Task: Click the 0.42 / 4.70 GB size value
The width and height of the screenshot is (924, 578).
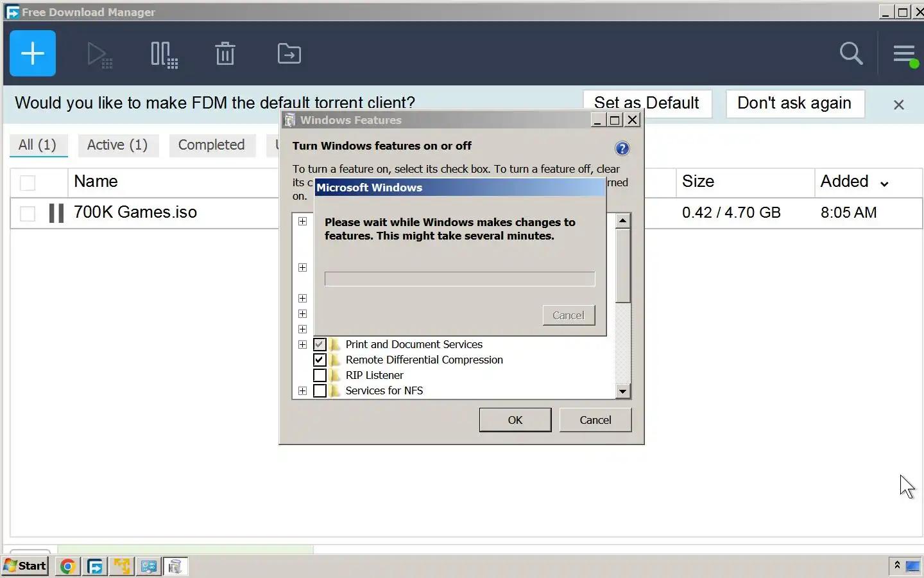Action: tap(732, 213)
